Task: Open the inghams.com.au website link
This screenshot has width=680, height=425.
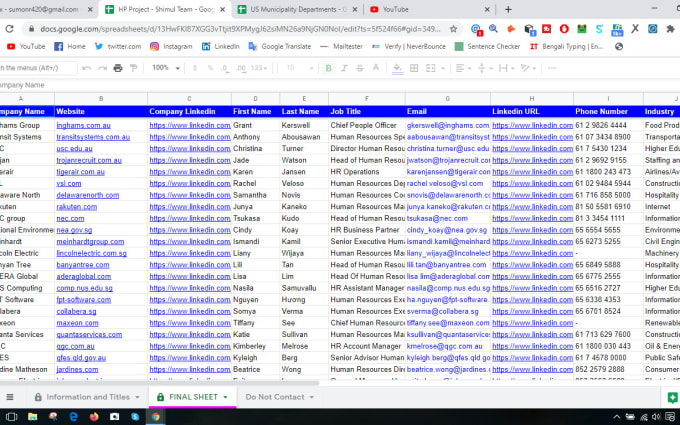Action: pyautogui.click(x=83, y=125)
